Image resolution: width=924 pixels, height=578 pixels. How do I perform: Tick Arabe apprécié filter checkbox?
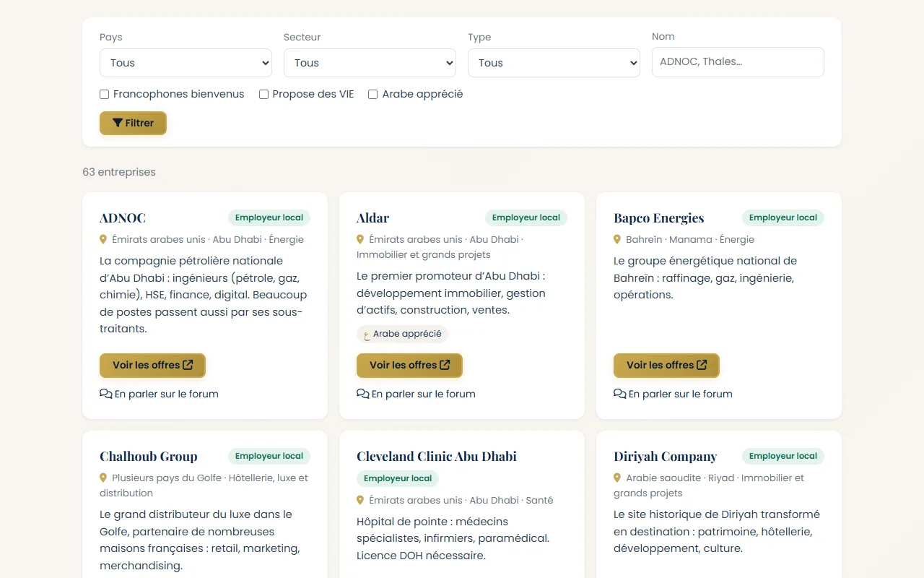(373, 95)
